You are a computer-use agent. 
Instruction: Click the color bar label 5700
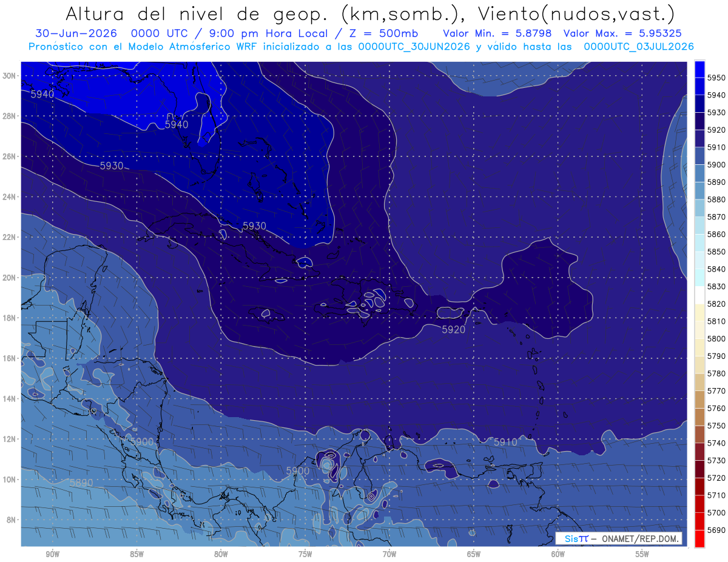[x=716, y=513]
